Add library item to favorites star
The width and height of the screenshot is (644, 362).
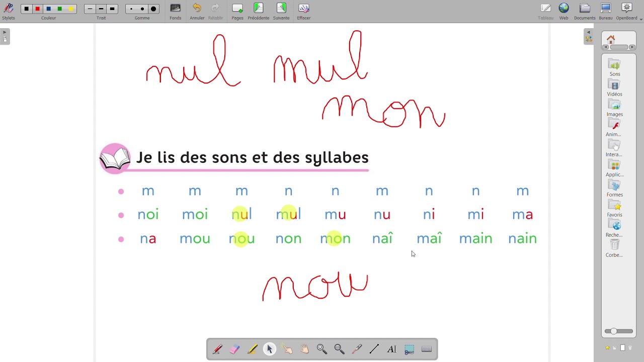[x=607, y=348]
